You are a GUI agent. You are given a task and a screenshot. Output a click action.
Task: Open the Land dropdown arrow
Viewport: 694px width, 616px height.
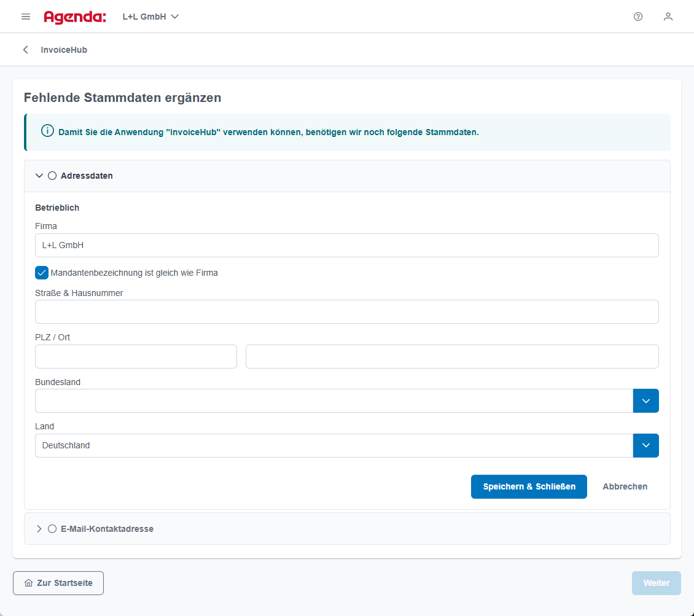[x=645, y=446]
